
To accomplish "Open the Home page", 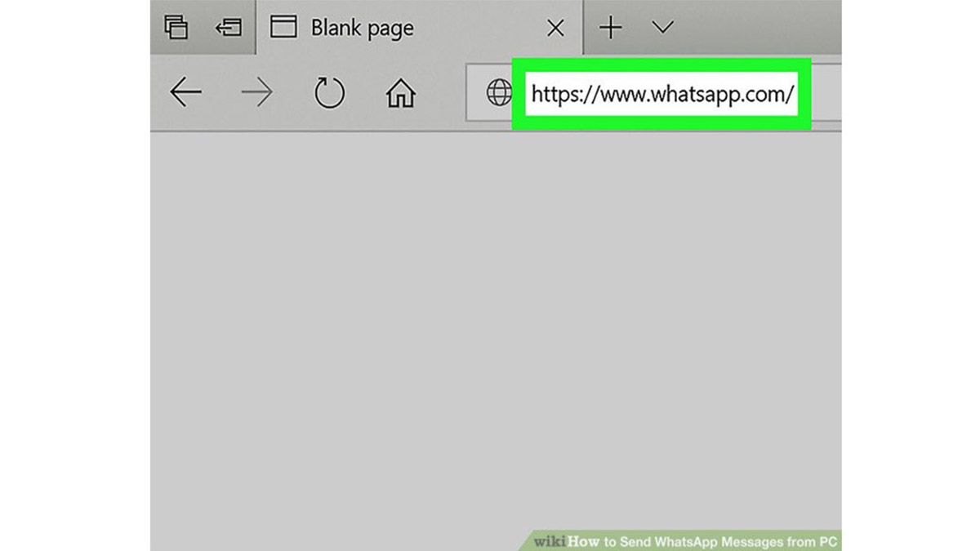I will tap(400, 94).
